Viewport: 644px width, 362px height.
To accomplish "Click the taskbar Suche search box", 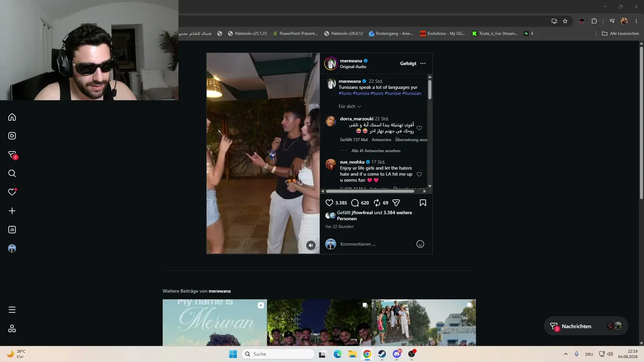I will 278,354.
